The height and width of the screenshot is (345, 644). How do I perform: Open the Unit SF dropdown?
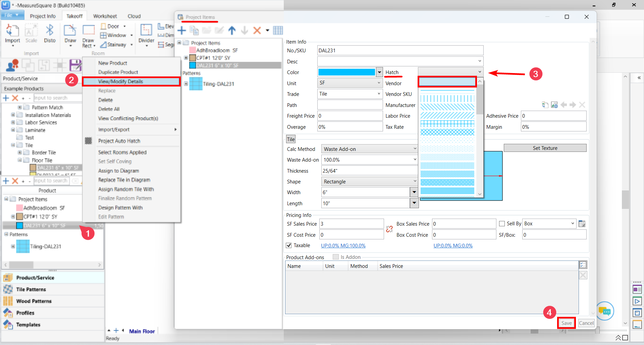tap(350, 83)
